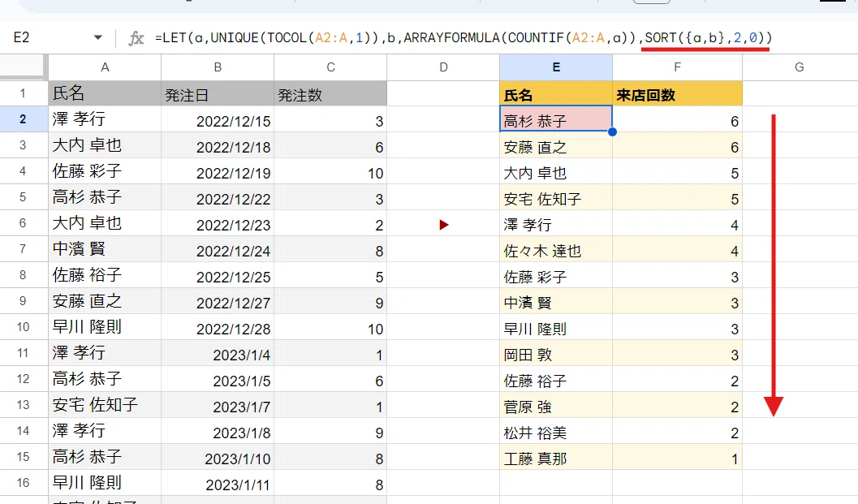The width and height of the screenshot is (858, 504).
Task: Select column A header
Action: pos(105,67)
